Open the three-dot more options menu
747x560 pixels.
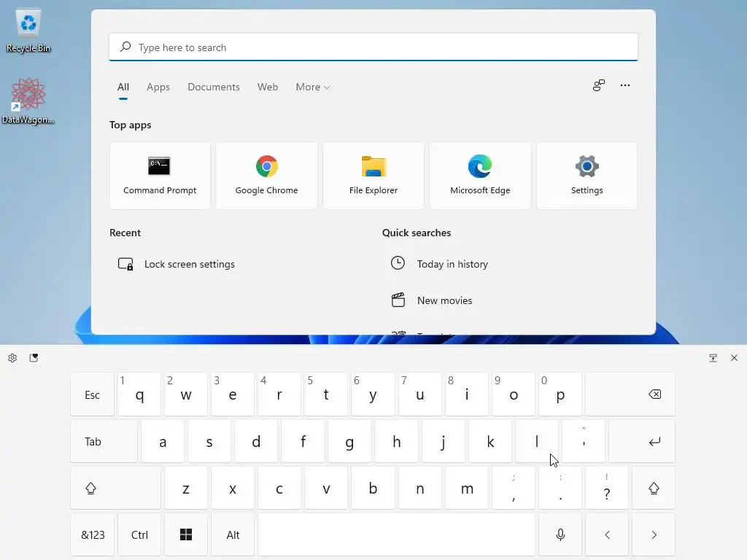coord(624,85)
